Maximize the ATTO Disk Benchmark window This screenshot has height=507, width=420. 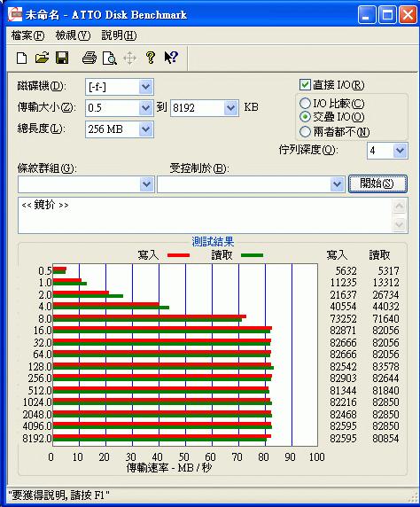[387, 15]
